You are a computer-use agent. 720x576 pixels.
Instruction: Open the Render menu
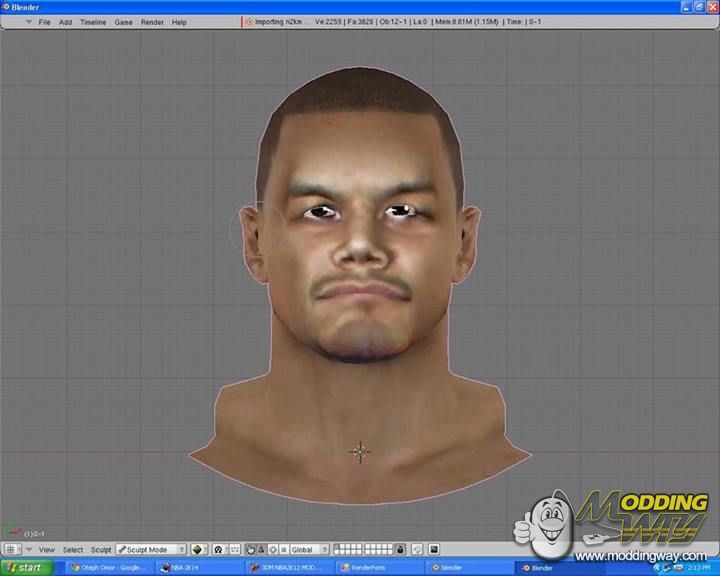(152, 22)
